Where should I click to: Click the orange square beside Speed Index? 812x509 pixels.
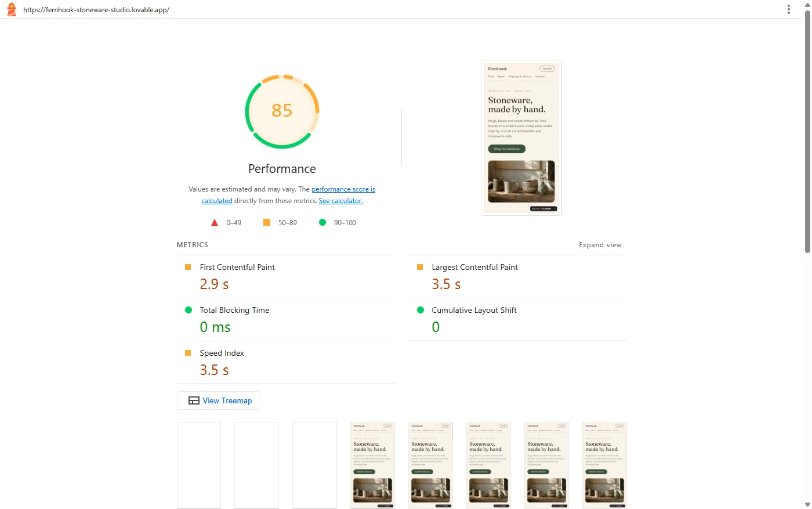click(188, 353)
